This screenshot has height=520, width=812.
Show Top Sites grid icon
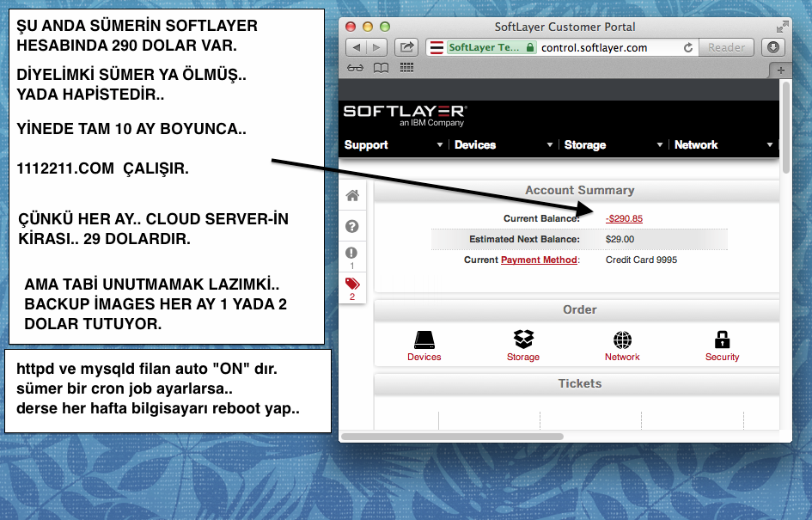click(406, 68)
